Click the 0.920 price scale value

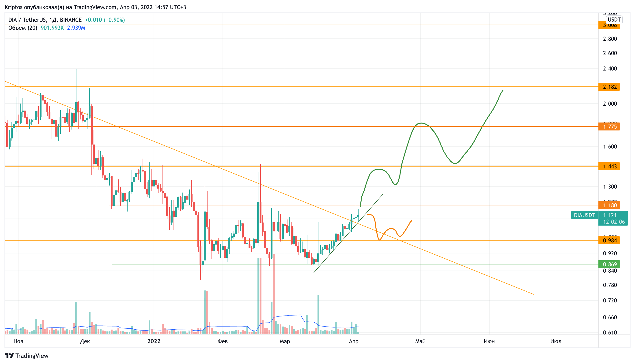[x=610, y=253]
